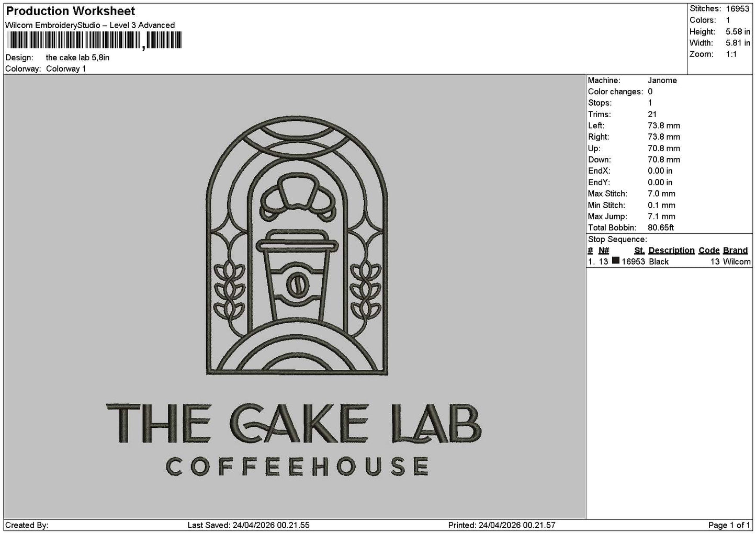756x534 pixels.
Task: Click the 'THE CAKE LAB' embroidered text
Action: (x=294, y=423)
